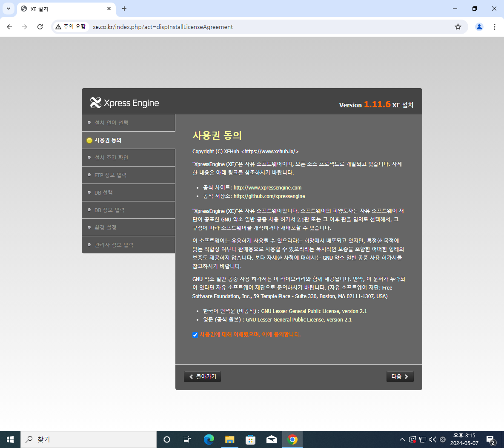Select the 환경 설정 step

128,227
